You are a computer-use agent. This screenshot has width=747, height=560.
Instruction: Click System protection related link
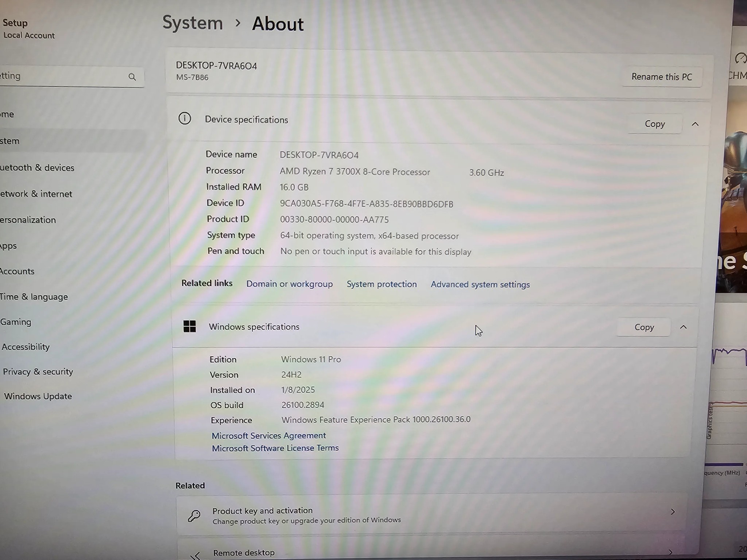[x=382, y=284]
